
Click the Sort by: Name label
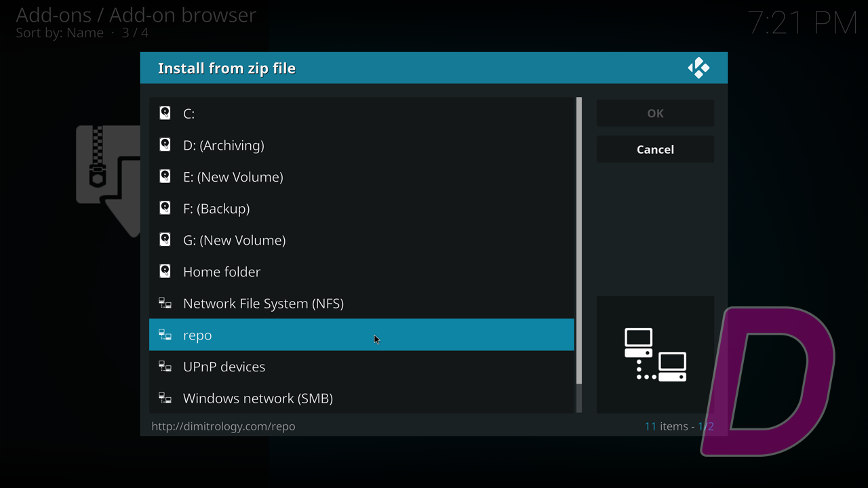[x=60, y=33]
